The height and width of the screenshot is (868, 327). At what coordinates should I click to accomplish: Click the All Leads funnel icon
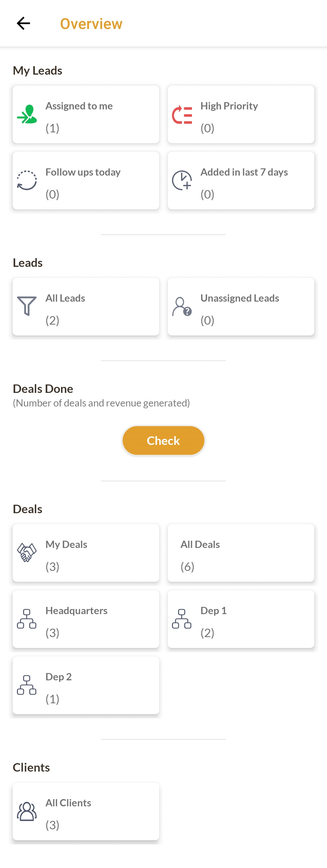coord(27,306)
